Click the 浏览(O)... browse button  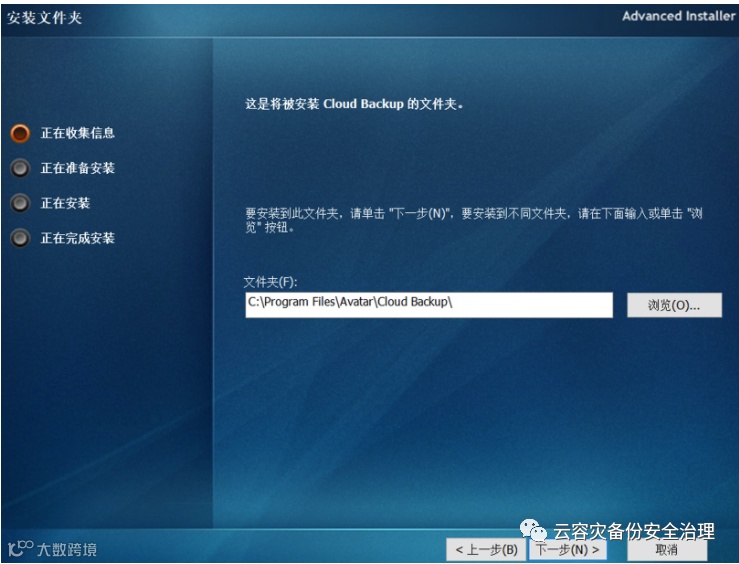pyautogui.click(x=674, y=305)
